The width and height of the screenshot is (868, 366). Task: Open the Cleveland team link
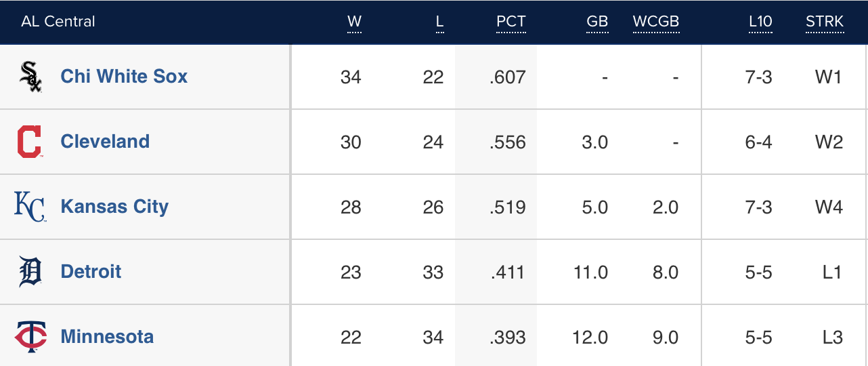[x=105, y=142]
